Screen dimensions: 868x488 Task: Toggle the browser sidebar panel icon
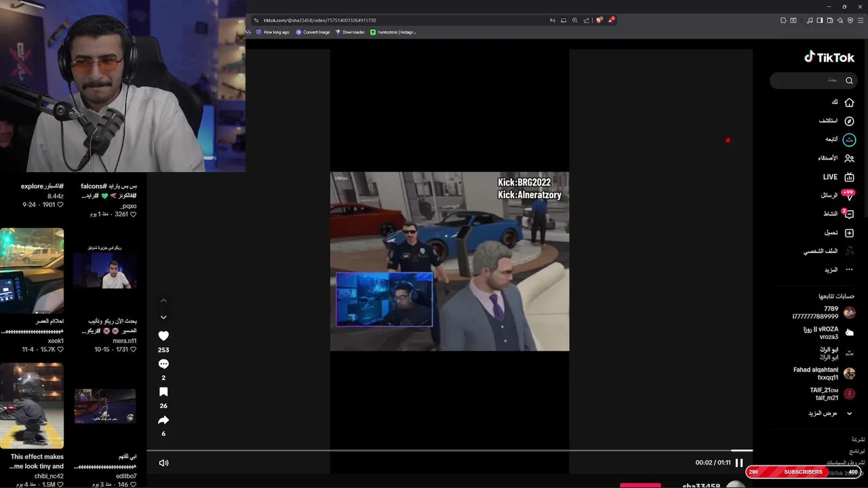click(x=820, y=20)
